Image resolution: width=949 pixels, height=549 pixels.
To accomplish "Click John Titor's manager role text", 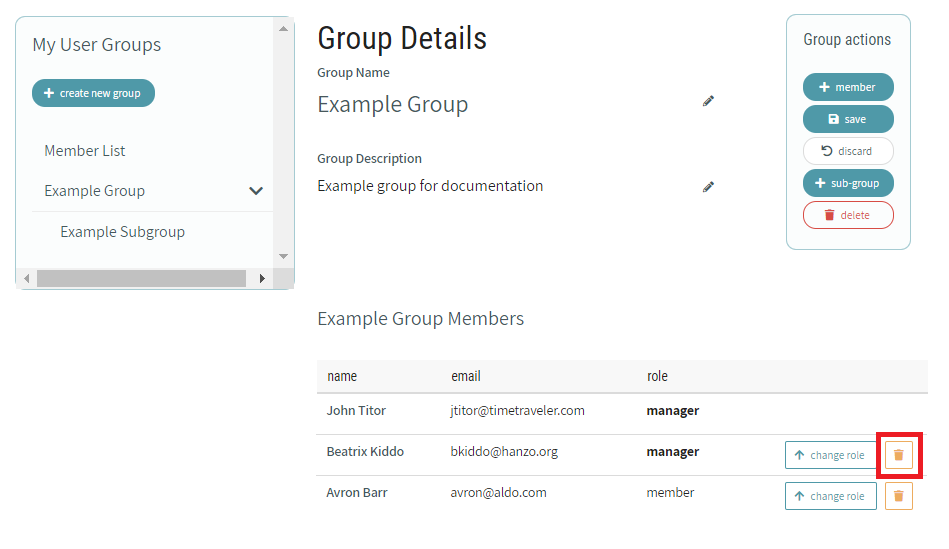I will [672, 410].
